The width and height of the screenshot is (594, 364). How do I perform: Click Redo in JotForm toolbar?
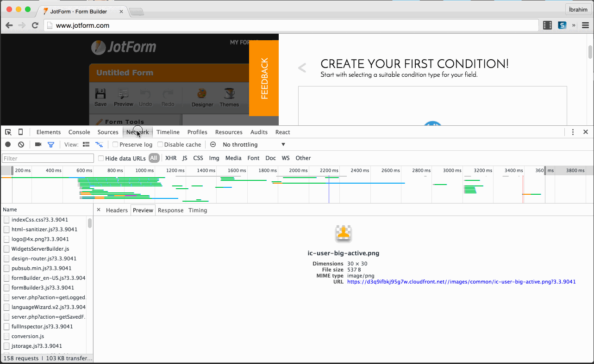[x=168, y=98]
